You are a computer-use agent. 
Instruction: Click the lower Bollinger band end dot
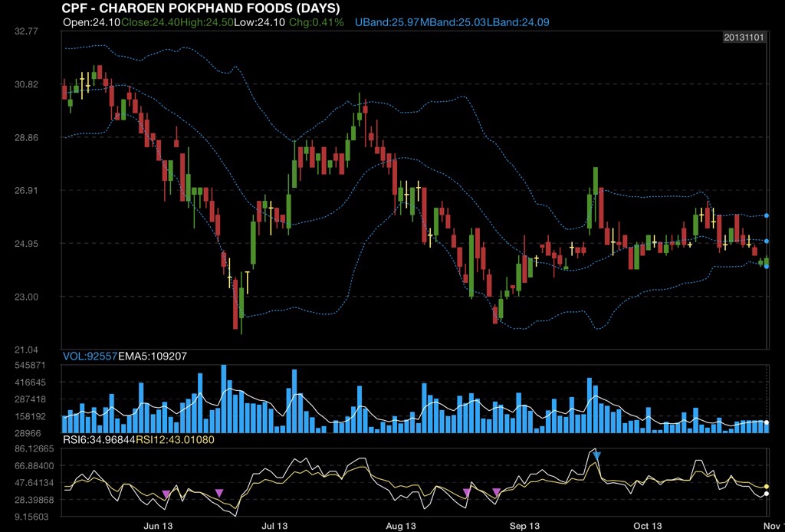[x=767, y=267]
